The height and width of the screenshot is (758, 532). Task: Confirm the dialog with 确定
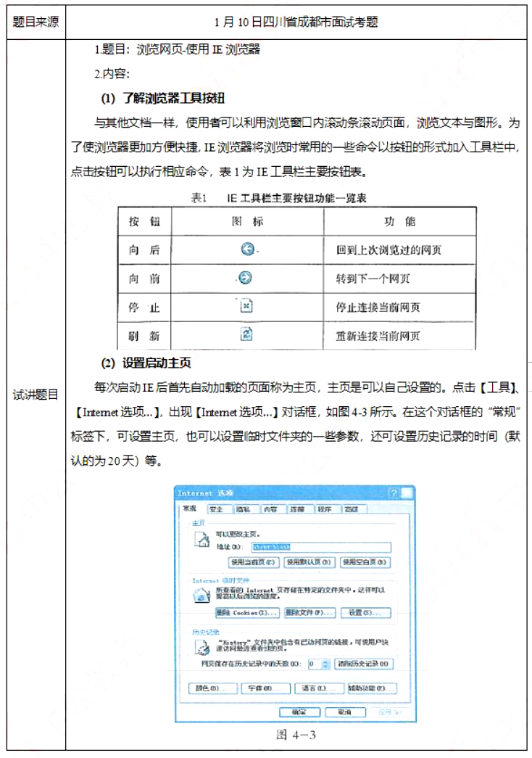pyautogui.click(x=299, y=712)
